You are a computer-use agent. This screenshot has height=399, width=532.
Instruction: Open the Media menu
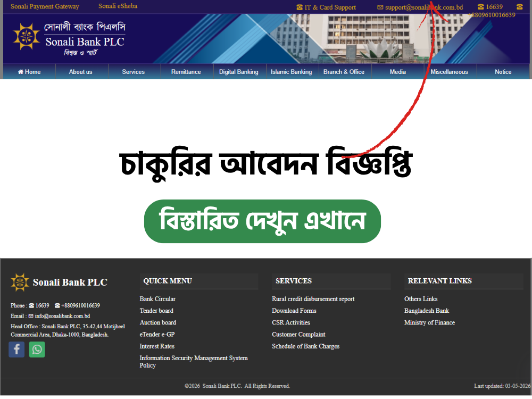[x=397, y=72]
